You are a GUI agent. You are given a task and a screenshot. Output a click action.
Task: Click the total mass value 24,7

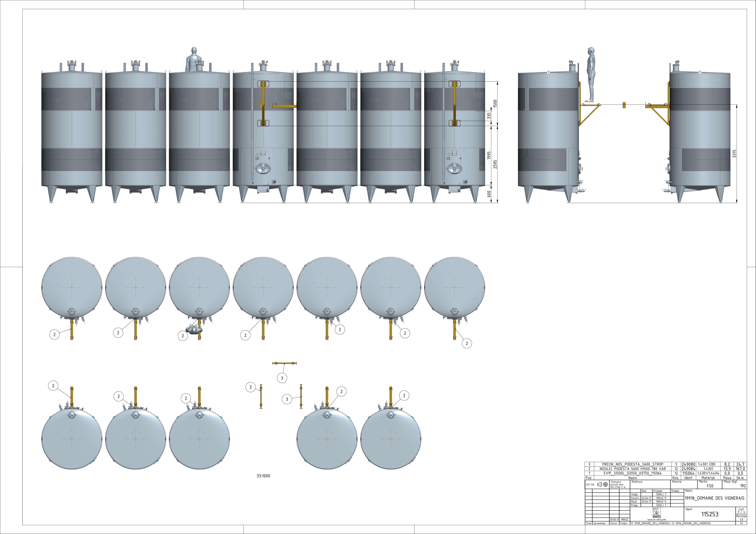tap(740, 465)
